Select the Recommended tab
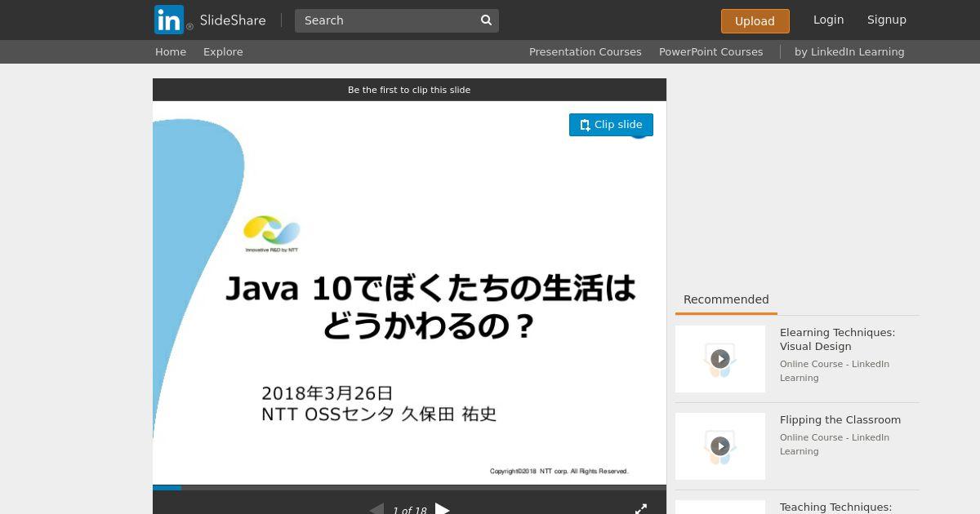This screenshot has width=980, height=514. (x=726, y=299)
